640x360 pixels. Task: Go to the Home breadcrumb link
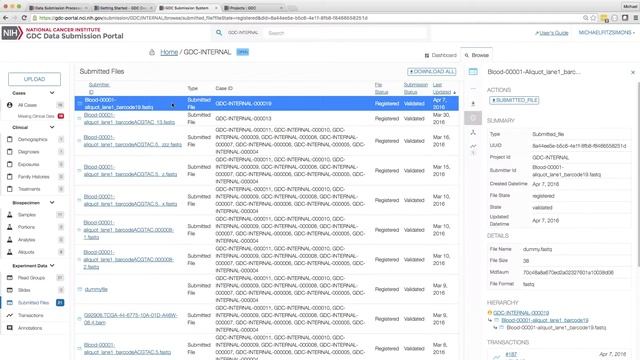[x=169, y=52]
